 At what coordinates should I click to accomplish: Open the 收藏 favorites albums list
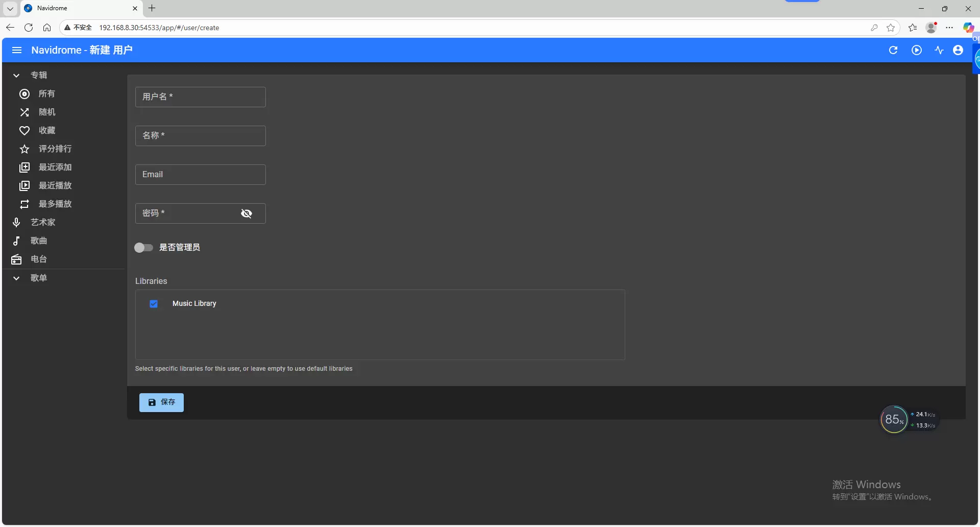point(46,131)
